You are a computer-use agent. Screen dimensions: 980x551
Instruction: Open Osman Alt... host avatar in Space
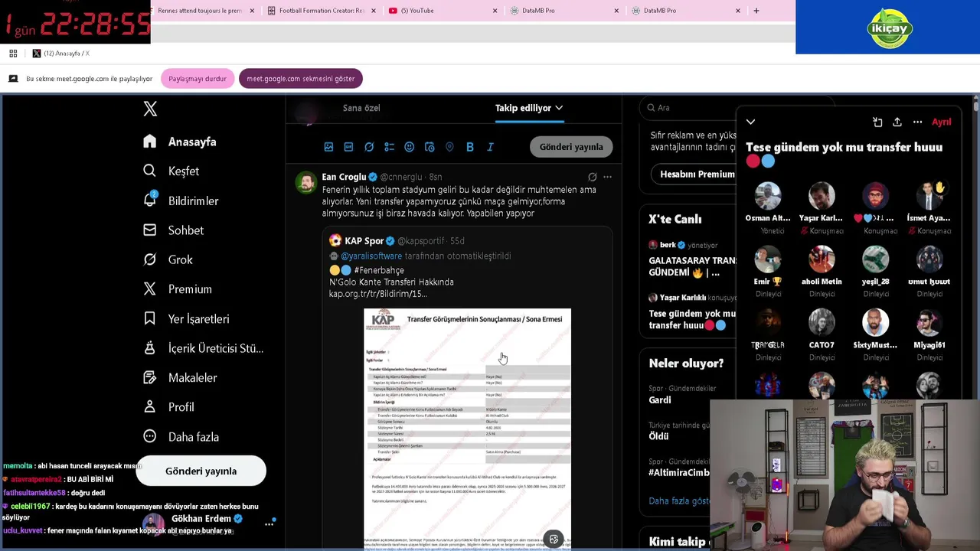click(768, 197)
